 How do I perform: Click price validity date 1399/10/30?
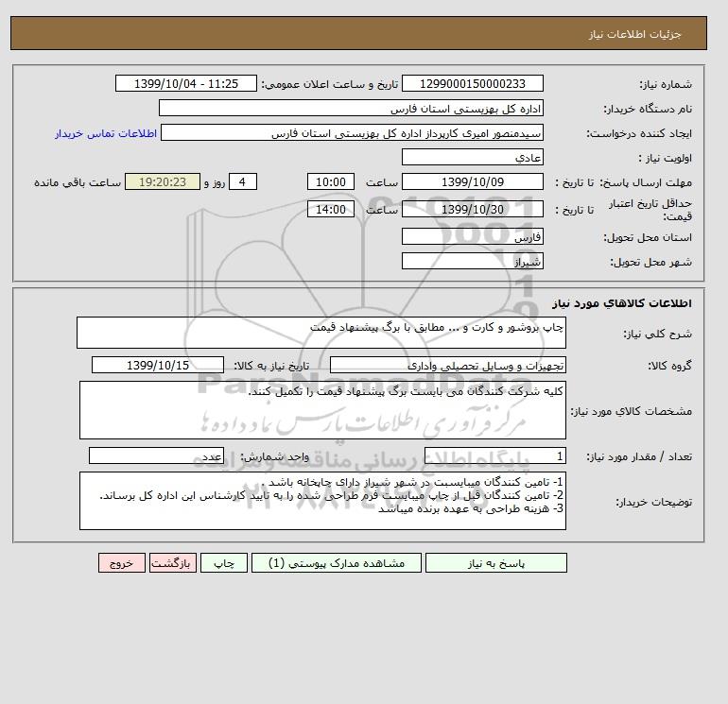473,209
